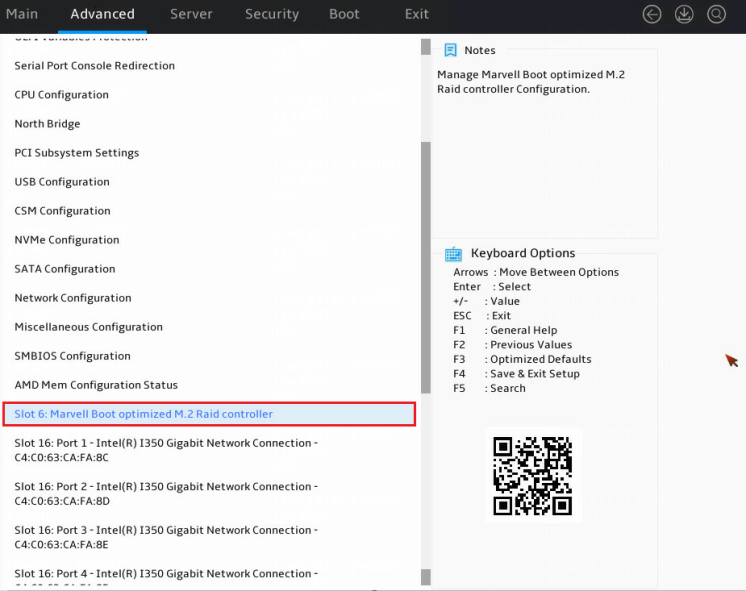Open Serial Port Console Redirection
The width and height of the screenshot is (746, 591).
95,66
